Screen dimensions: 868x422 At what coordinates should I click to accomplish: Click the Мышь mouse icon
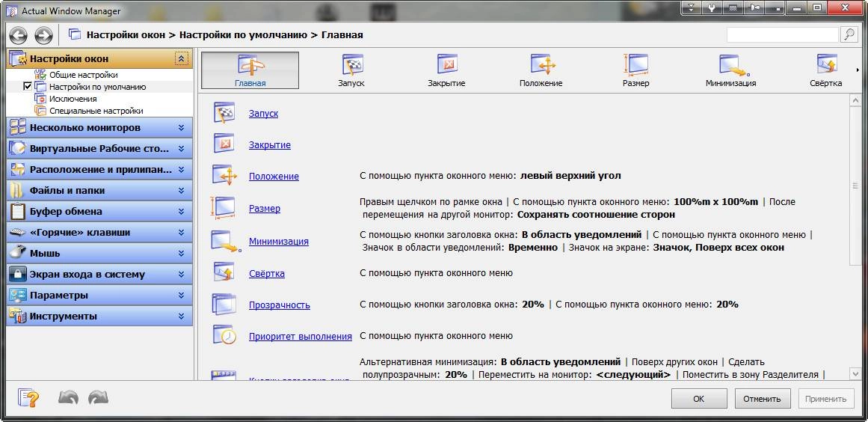click(x=18, y=253)
